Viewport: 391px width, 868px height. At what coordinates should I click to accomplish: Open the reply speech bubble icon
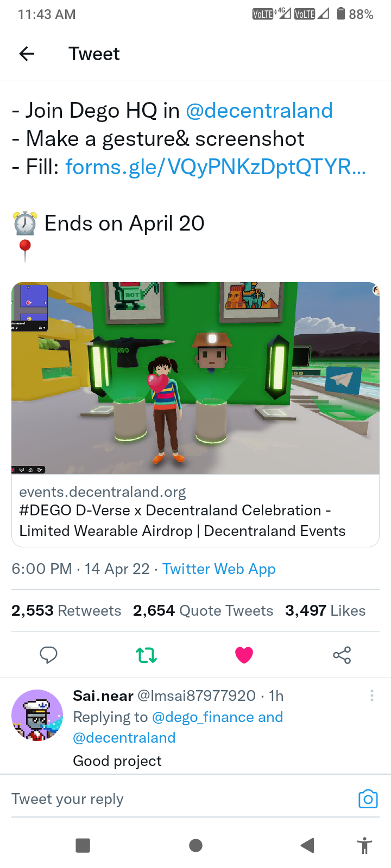48,655
